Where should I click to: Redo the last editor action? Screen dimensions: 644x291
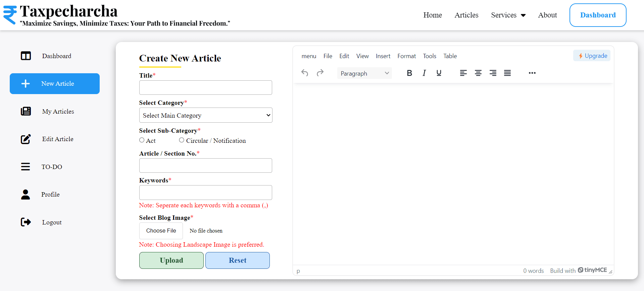320,73
